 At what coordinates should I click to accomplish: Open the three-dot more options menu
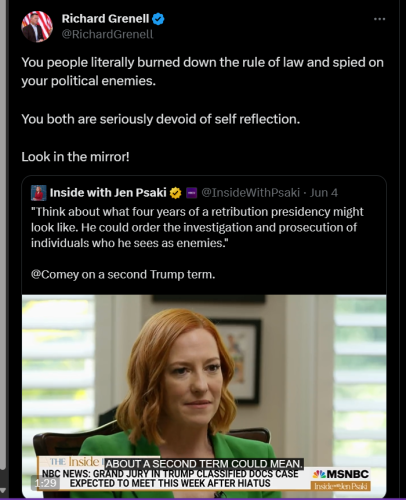point(379,19)
